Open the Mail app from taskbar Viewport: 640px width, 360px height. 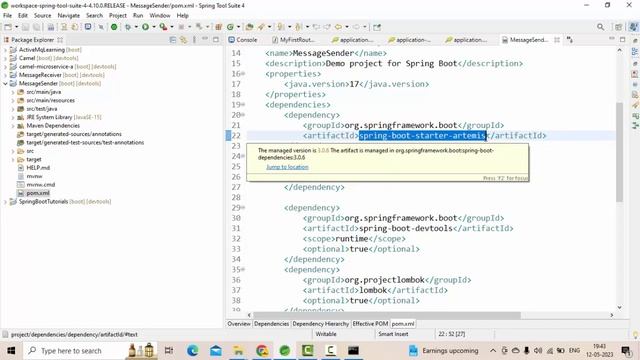[x=216, y=350]
